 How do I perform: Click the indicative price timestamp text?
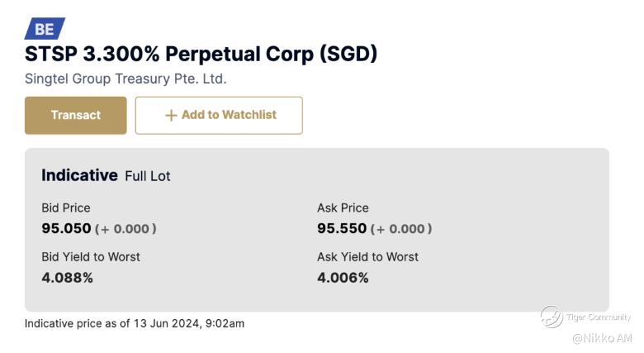pos(135,323)
